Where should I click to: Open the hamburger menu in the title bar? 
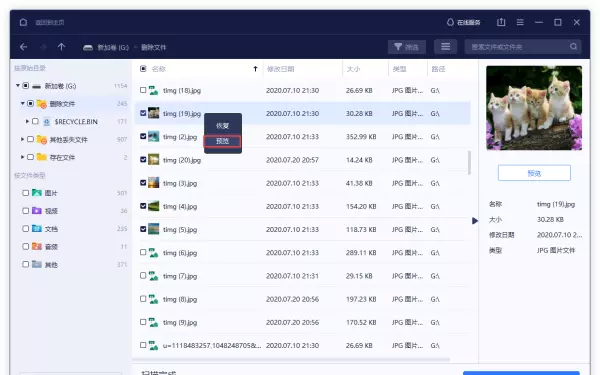click(x=520, y=22)
